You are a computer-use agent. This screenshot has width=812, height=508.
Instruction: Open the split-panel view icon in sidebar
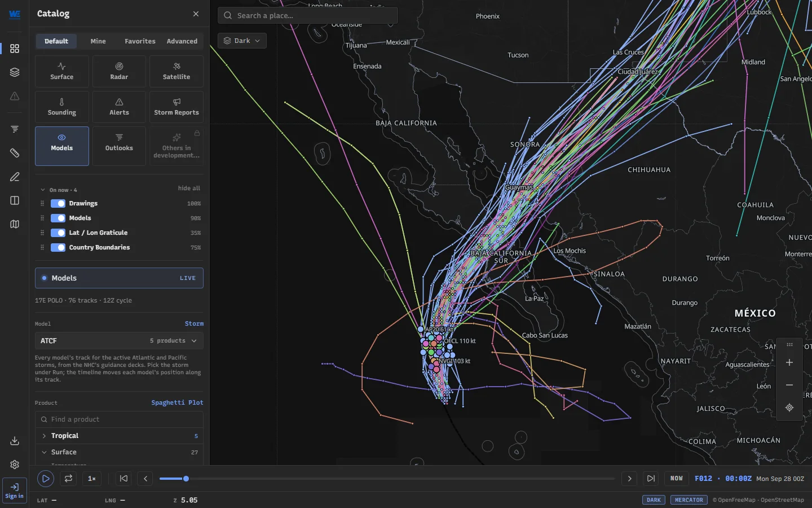pos(15,200)
